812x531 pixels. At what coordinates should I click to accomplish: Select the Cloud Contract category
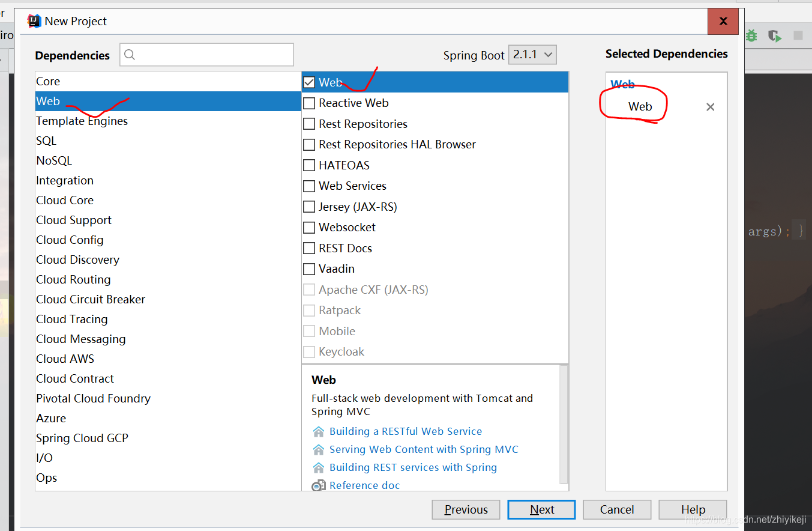[x=168, y=378]
